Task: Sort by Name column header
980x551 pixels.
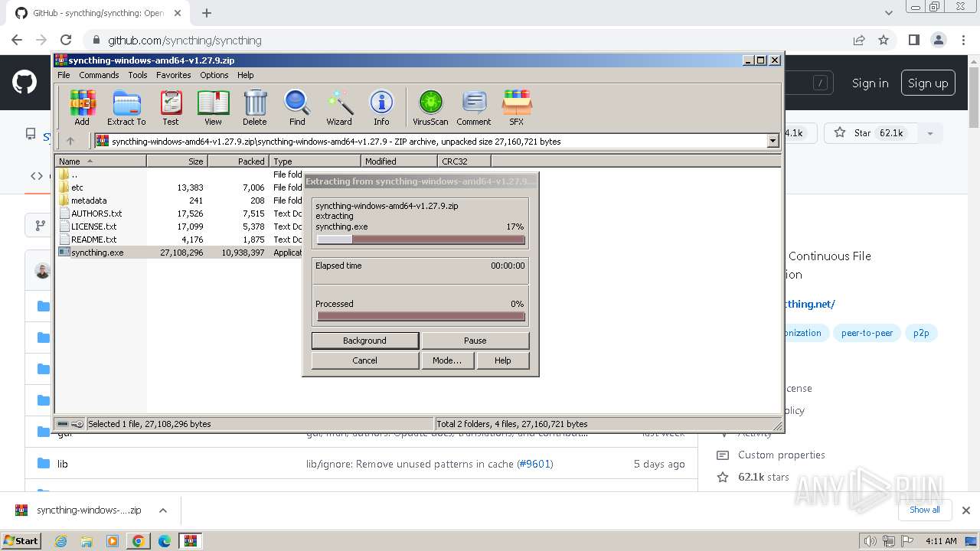Action: coord(101,161)
